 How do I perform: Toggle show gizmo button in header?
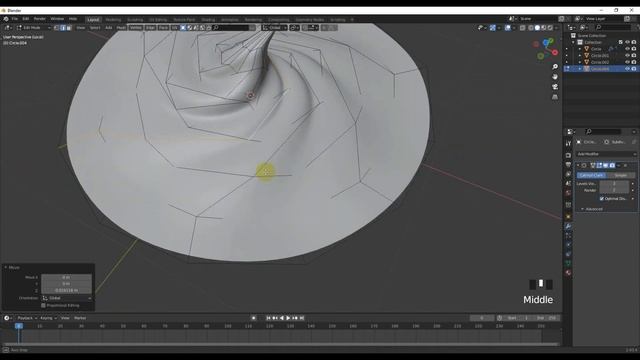point(493,28)
